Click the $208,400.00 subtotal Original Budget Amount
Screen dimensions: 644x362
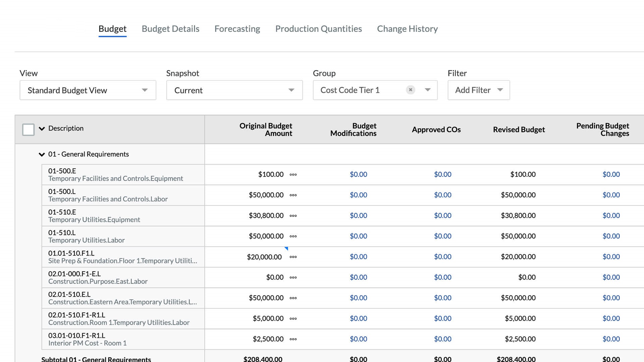[263, 359]
